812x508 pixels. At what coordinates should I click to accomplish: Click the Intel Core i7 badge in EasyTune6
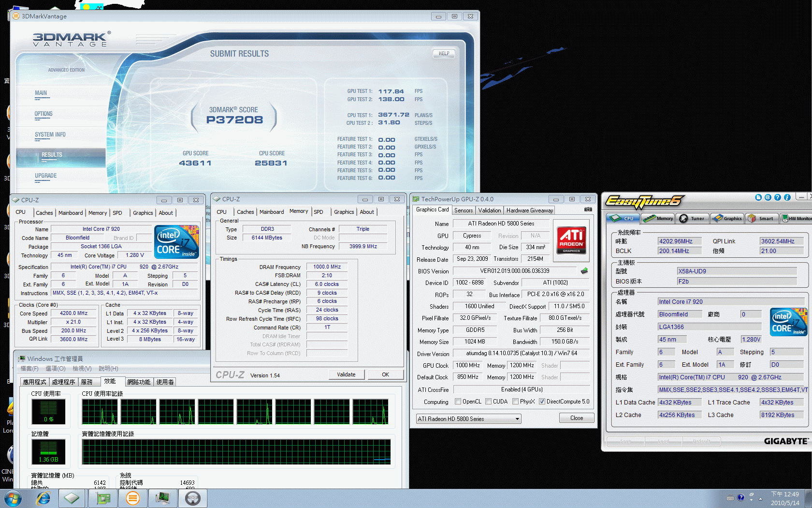point(788,322)
